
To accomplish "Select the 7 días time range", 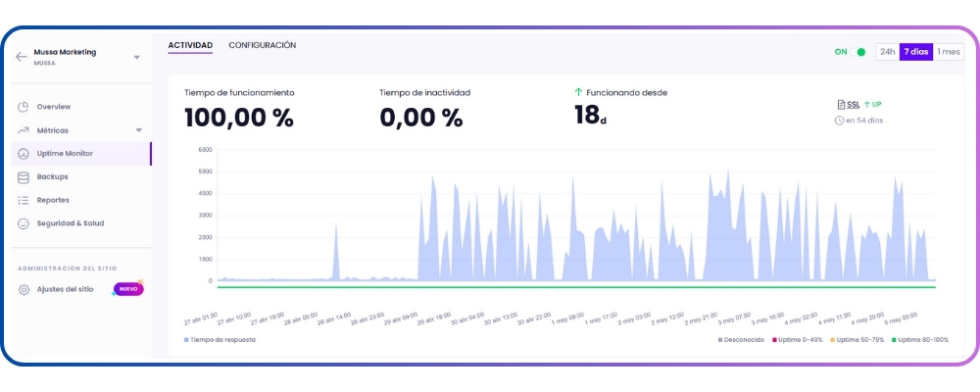I will pyautogui.click(x=916, y=52).
